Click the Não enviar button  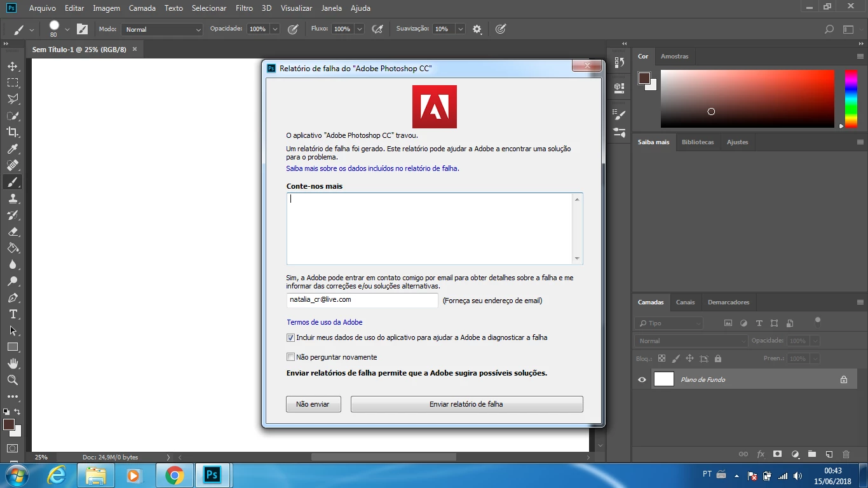coord(313,404)
